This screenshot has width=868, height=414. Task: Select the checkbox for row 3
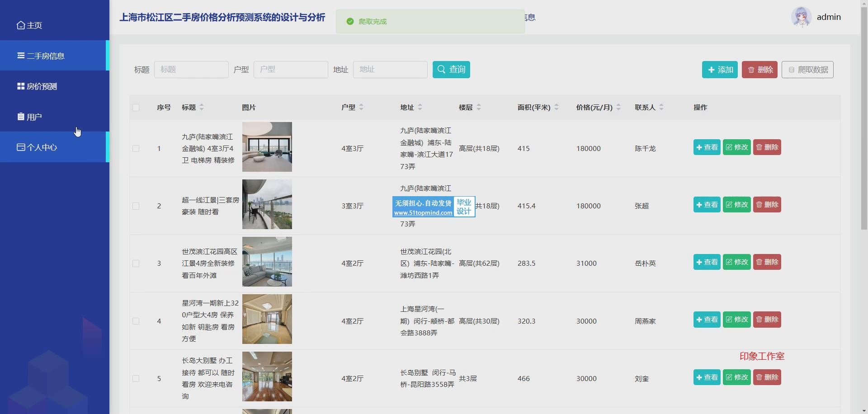[136, 263]
